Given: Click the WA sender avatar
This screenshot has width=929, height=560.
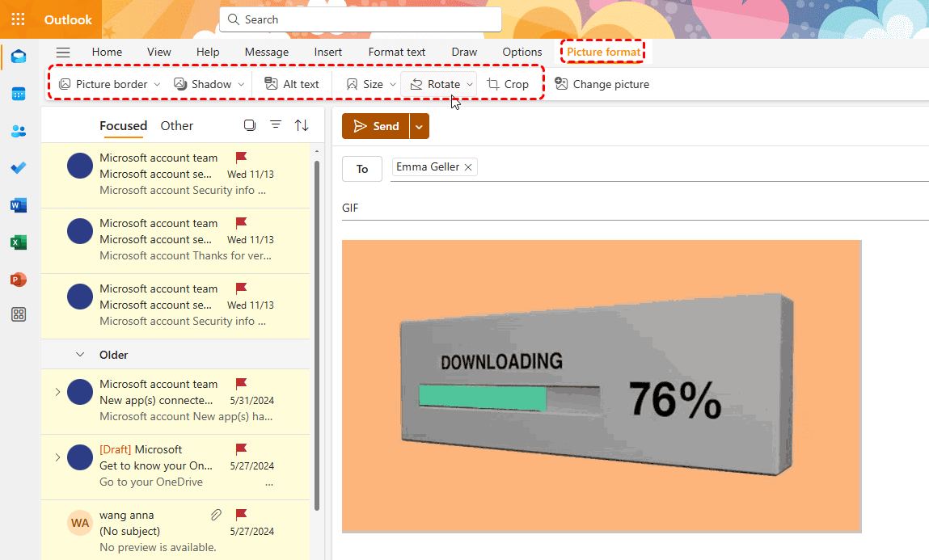Looking at the screenshot, I should click(x=80, y=523).
